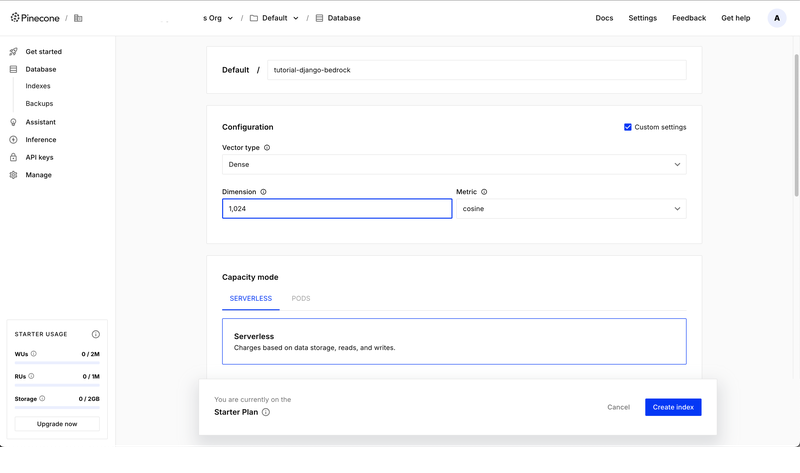Image resolution: width=800 pixels, height=473 pixels.
Task: Click the Vector type info icon
Action: coord(267,147)
